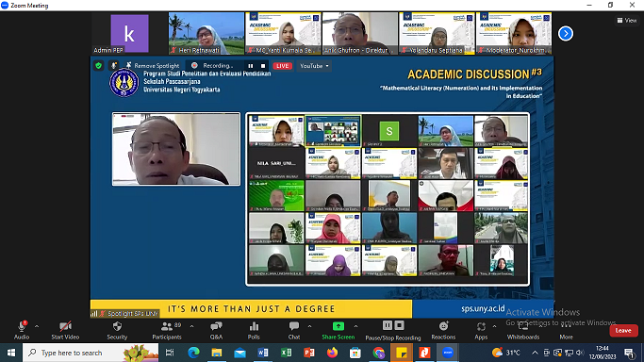Show next participants with blue arrow
Screen dimensions: 644x362
566,34
